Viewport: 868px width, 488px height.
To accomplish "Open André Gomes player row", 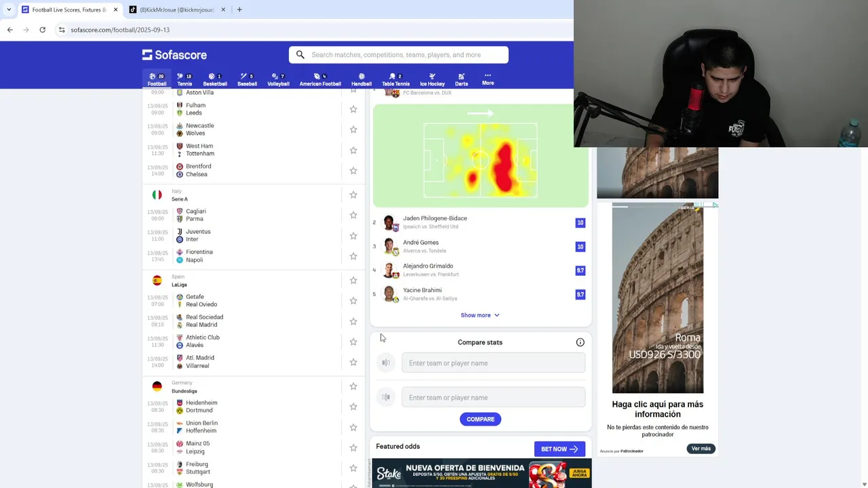I will (481, 247).
